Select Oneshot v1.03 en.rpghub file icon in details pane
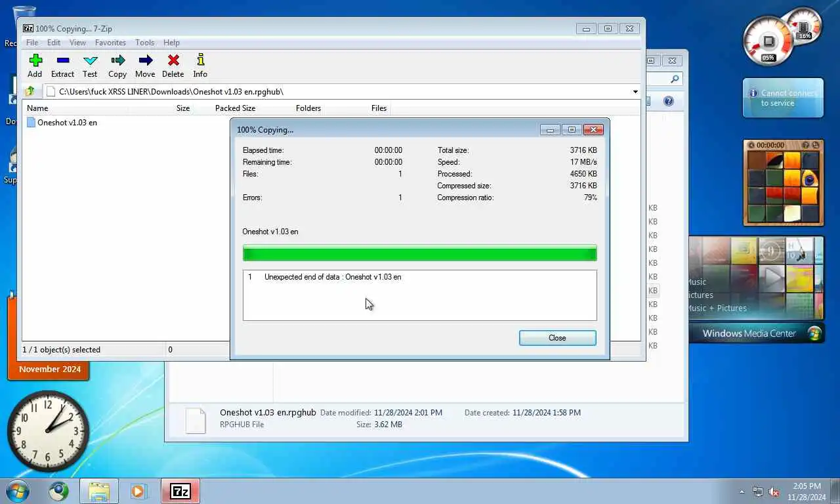The image size is (840, 504). pyautogui.click(x=196, y=420)
